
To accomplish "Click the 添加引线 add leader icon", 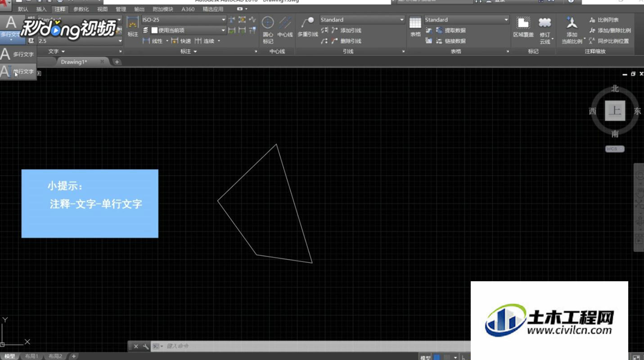I will 334,30.
